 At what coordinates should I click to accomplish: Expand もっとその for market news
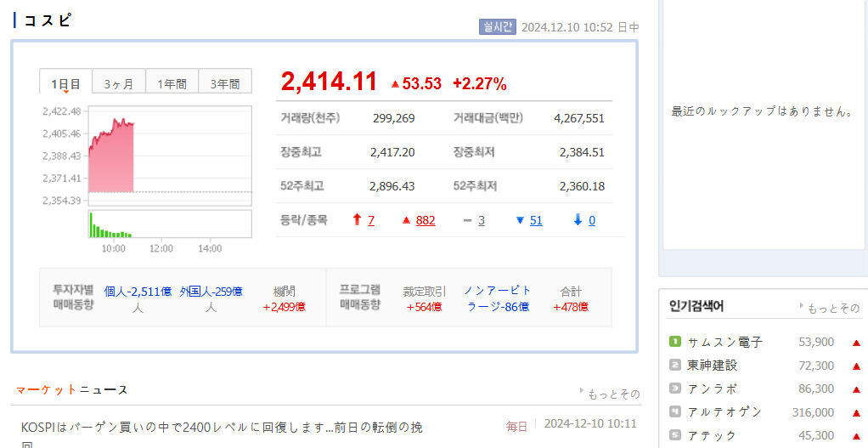point(609,394)
